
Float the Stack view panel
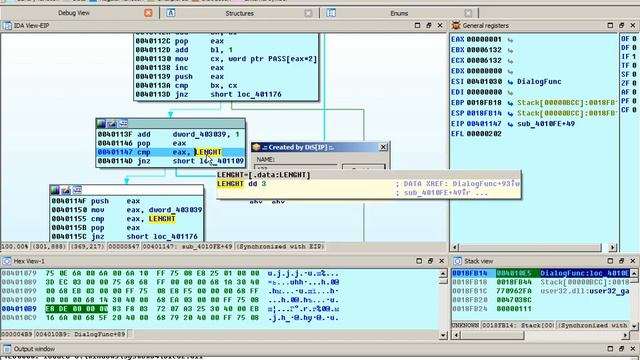(x=622, y=261)
